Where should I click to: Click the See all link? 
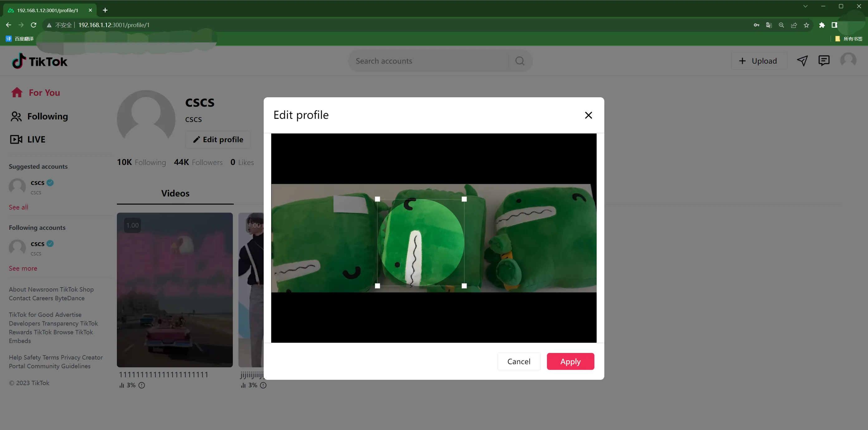point(18,207)
